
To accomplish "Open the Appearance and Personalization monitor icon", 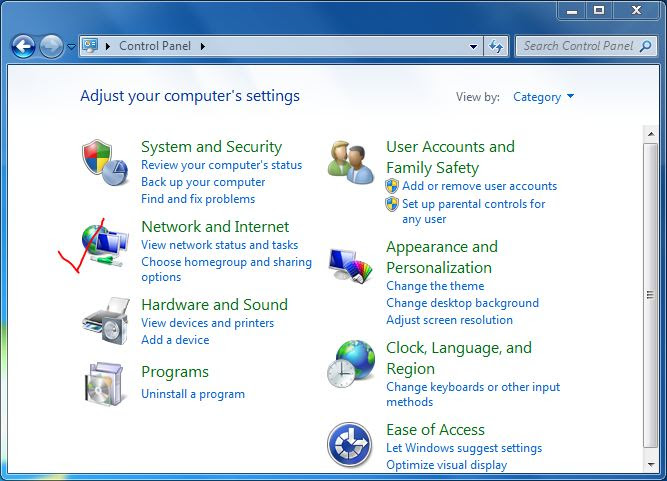I will tap(351, 266).
